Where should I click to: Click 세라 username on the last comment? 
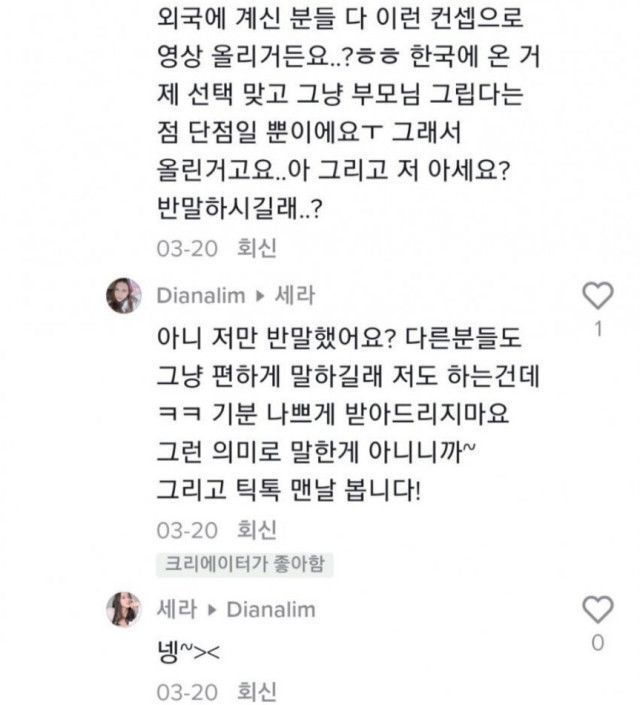coord(177,609)
